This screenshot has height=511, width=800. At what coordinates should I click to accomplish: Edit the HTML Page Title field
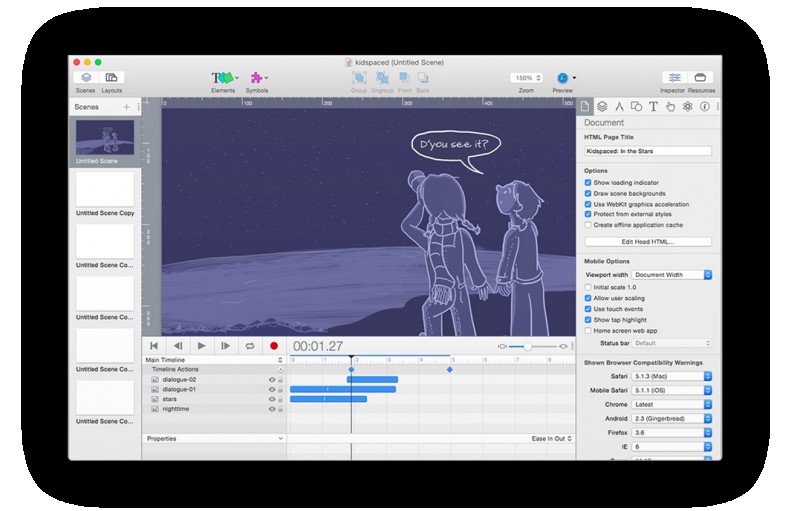[x=648, y=151]
